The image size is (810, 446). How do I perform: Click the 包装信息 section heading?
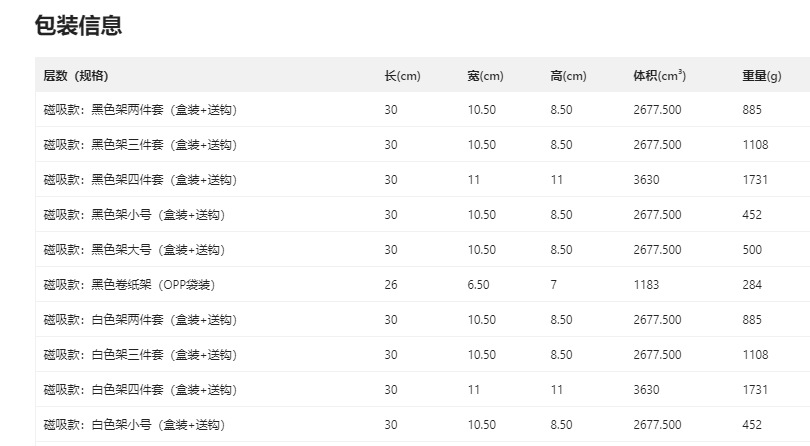coord(79,26)
